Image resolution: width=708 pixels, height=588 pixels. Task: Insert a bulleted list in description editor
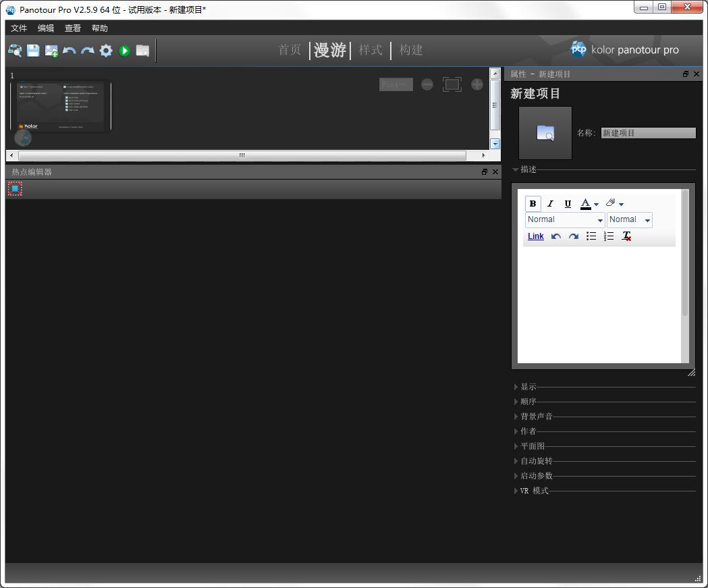(x=591, y=236)
